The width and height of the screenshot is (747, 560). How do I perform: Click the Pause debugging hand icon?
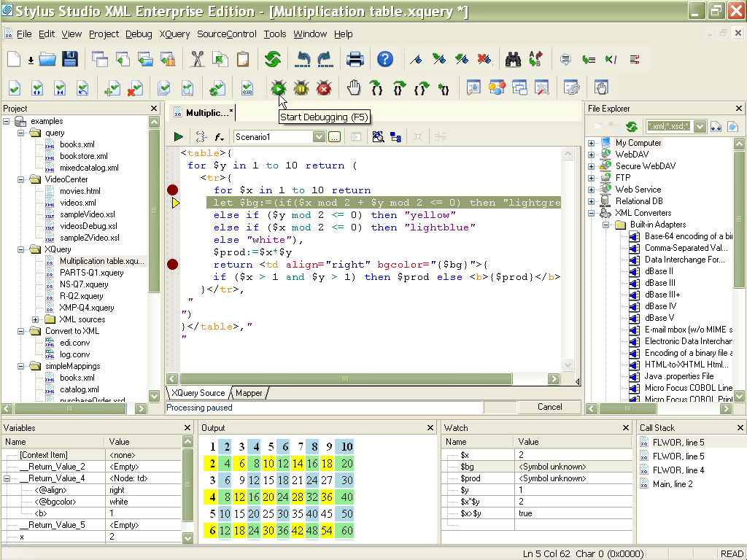pyautogui.click(x=353, y=87)
